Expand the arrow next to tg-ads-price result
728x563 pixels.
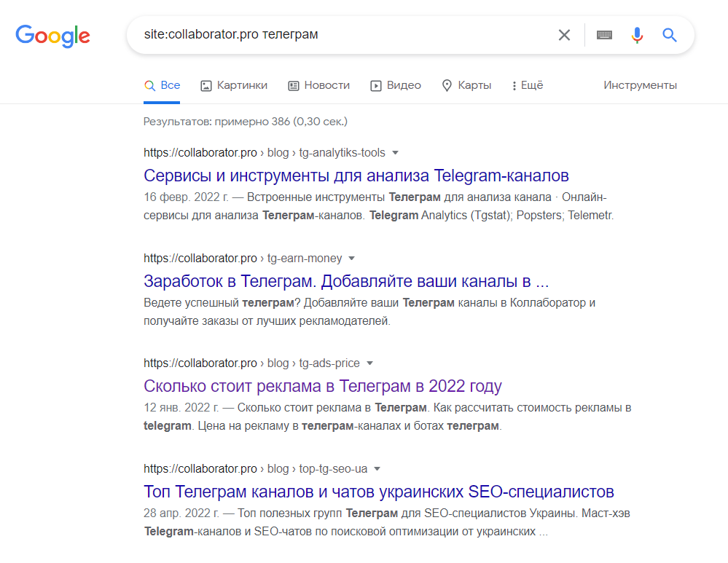(370, 363)
